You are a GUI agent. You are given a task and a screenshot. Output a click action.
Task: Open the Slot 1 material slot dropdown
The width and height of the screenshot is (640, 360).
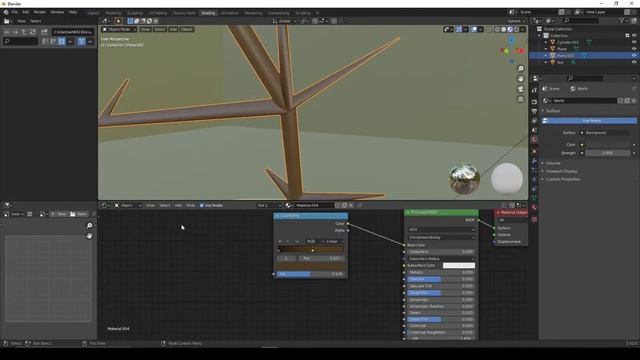pos(269,205)
